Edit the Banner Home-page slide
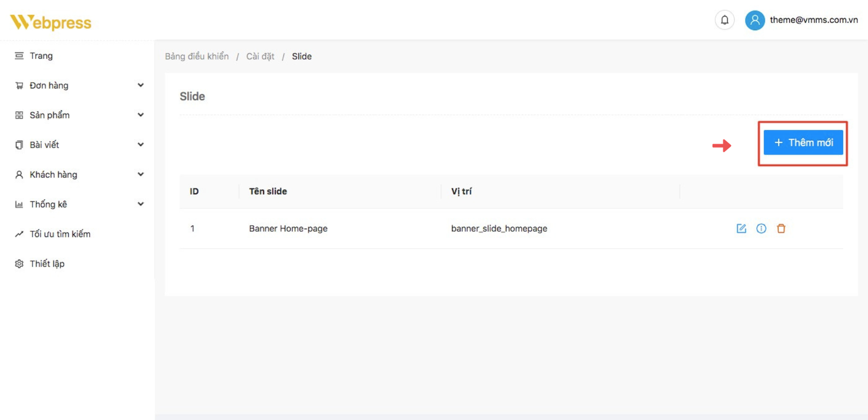 (741, 229)
